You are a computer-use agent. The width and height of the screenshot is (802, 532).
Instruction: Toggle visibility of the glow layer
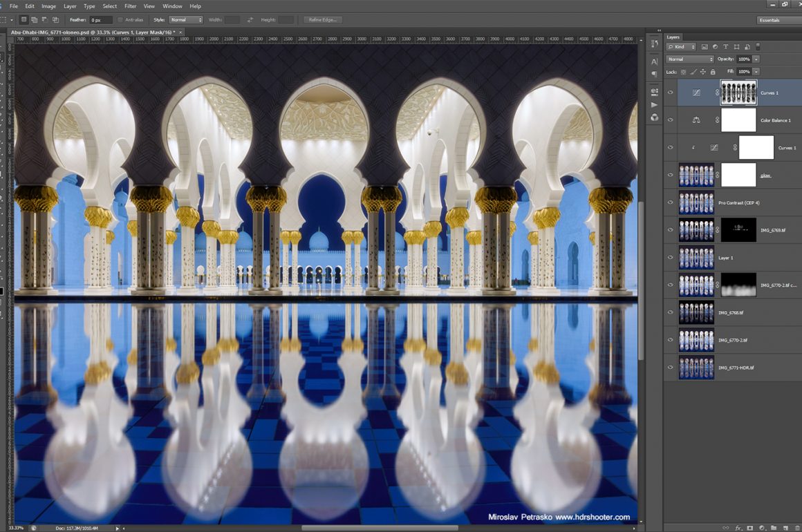pyautogui.click(x=670, y=175)
